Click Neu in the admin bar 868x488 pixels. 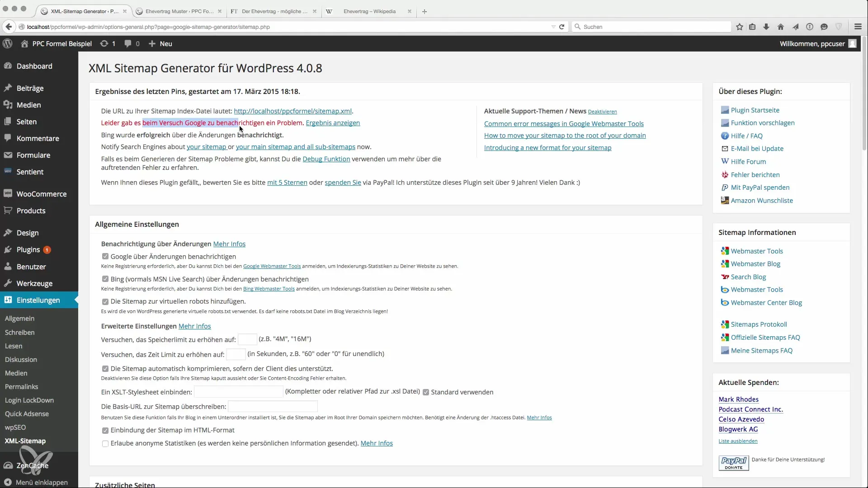160,43
